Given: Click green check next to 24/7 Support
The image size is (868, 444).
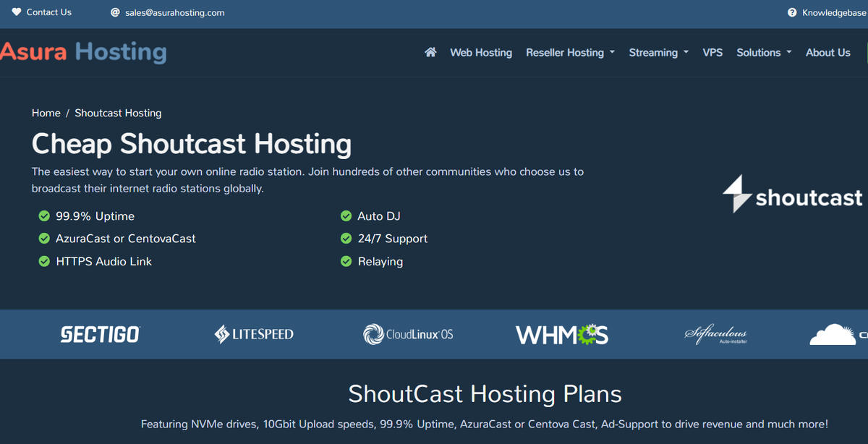Looking at the screenshot, I should [x=346, y=239].
